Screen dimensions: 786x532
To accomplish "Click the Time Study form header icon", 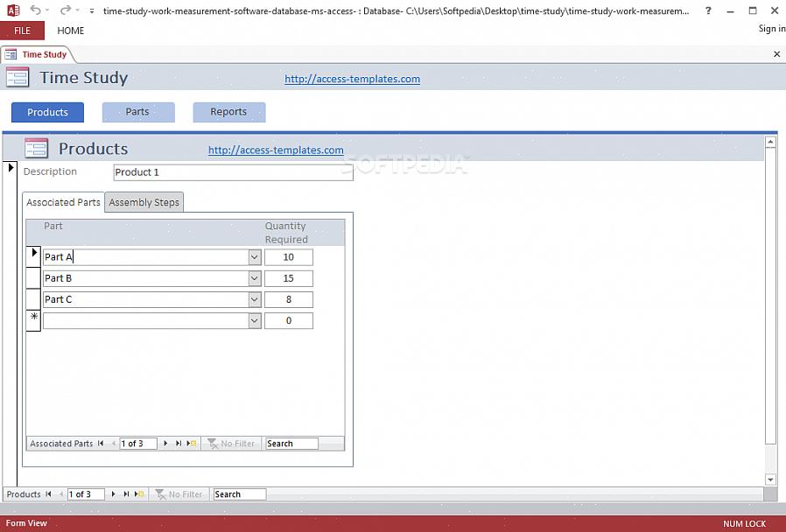I will pos(18,78).
